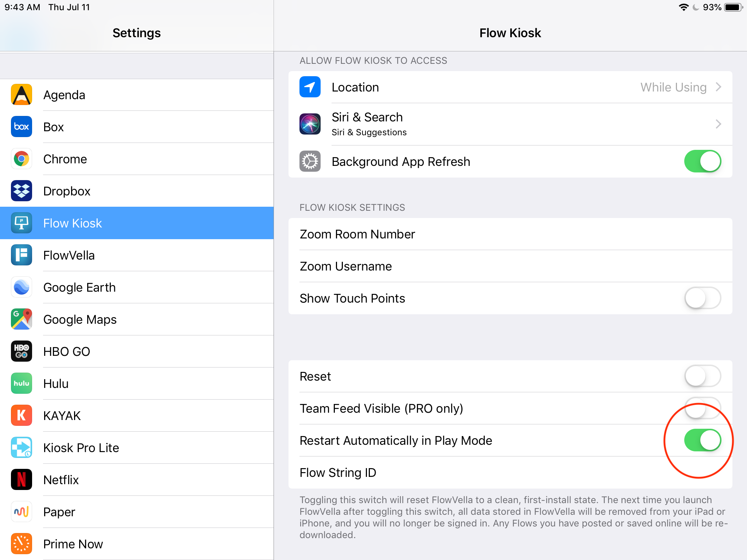Tap the Settings sidebar title
Screen dimensions: 747x560
(x=136, y=33)
